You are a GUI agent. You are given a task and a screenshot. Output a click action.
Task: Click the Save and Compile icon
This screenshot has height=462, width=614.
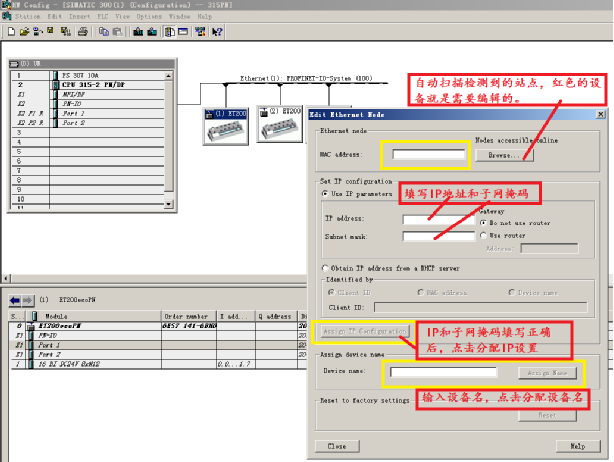coord(66,31)
